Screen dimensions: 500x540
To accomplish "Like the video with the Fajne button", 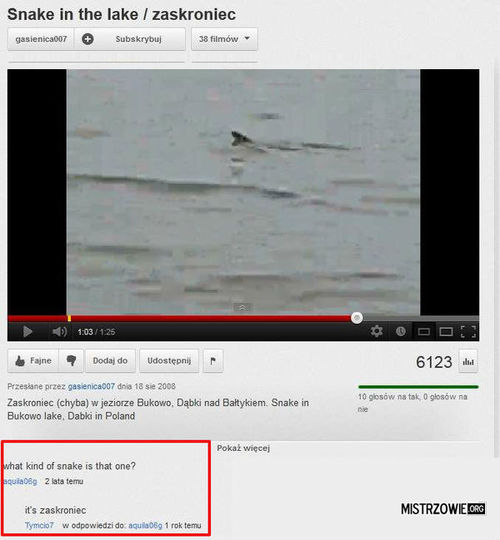I will (33, 361).
